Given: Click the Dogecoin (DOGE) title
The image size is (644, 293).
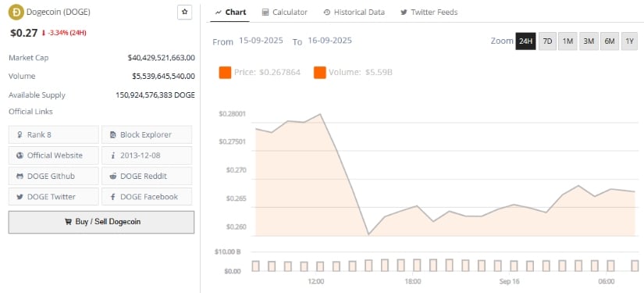Looking at the screenshot, I should tap(59, 12).
